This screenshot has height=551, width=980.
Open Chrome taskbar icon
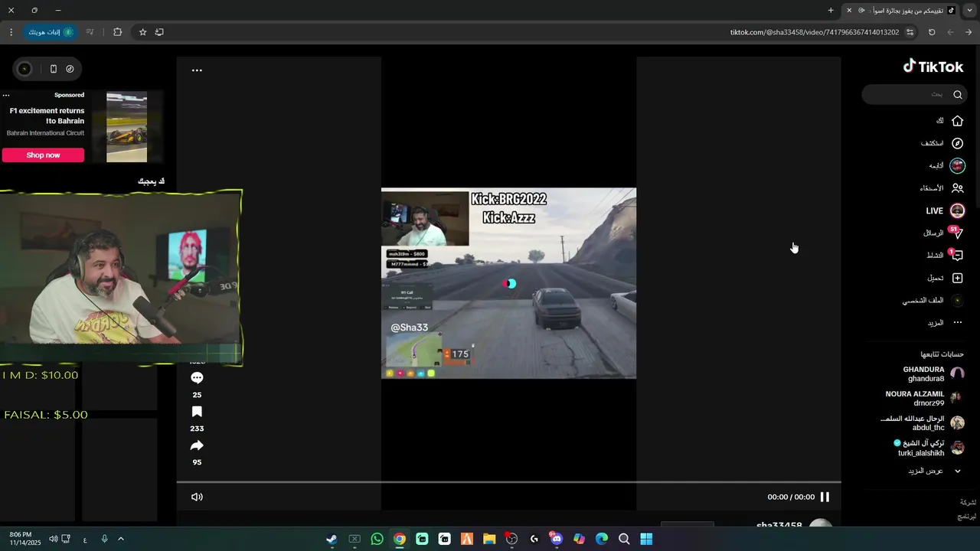click(x=400, y=539)
